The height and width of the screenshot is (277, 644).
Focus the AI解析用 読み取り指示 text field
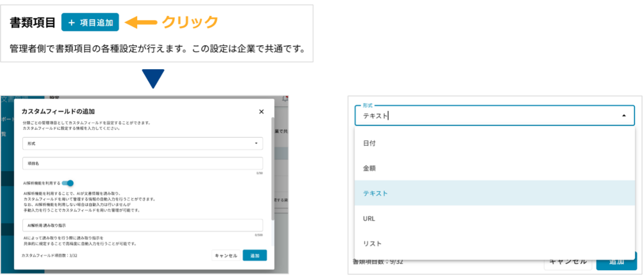(142, 226)
